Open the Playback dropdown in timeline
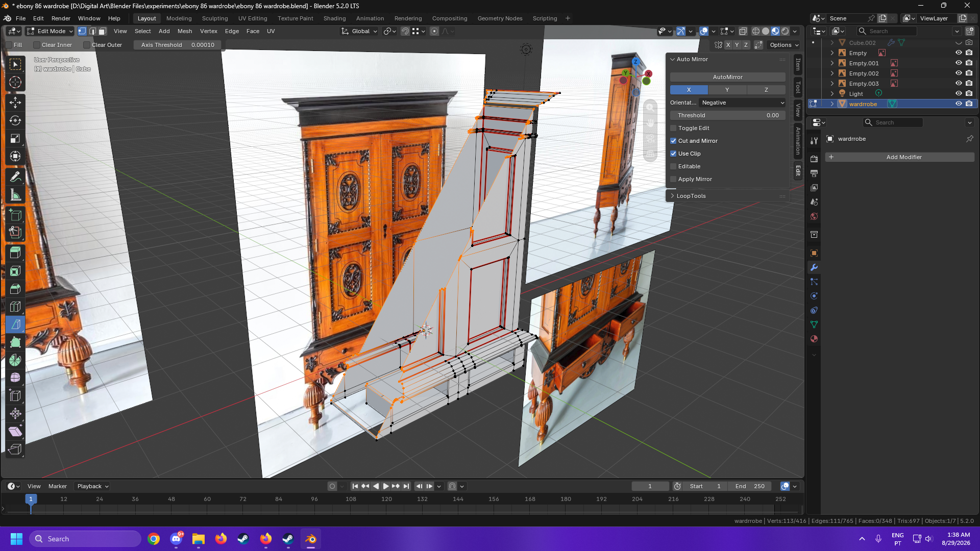This screenshot has height=551, width=980. pos(92,486)
